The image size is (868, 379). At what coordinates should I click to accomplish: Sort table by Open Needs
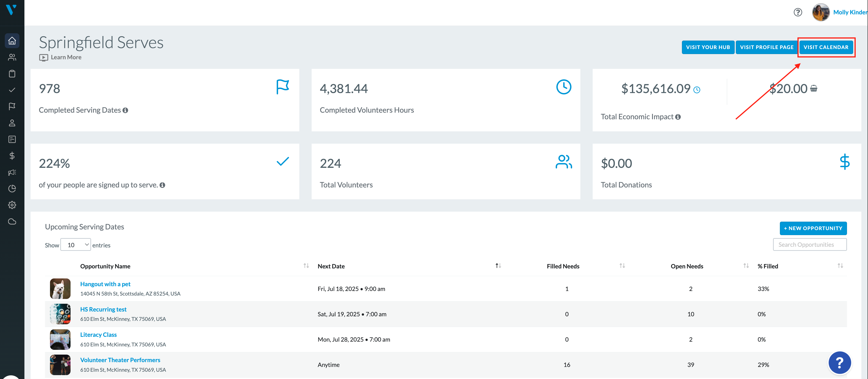(x=746, y=266)
